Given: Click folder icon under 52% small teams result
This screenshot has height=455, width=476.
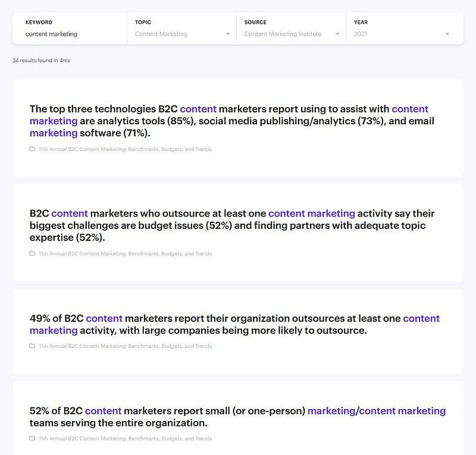Looking at the screenshot, I should 32,438.
